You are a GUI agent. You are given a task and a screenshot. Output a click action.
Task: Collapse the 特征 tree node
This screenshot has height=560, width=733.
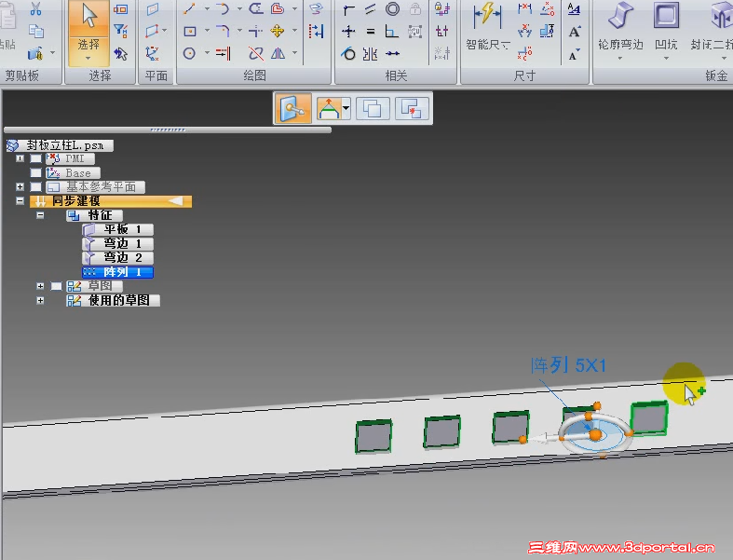click(x=40, y=215)
